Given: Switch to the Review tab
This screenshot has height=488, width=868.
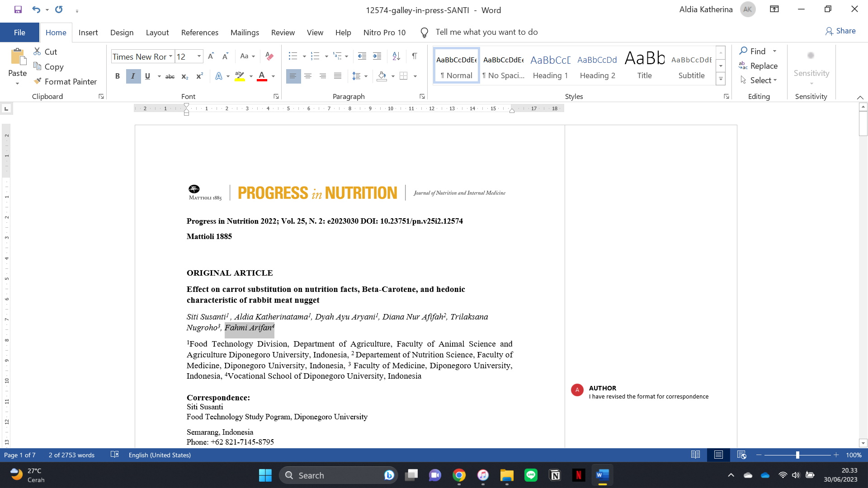Looking at the screenshot, I should pos(283,33).
